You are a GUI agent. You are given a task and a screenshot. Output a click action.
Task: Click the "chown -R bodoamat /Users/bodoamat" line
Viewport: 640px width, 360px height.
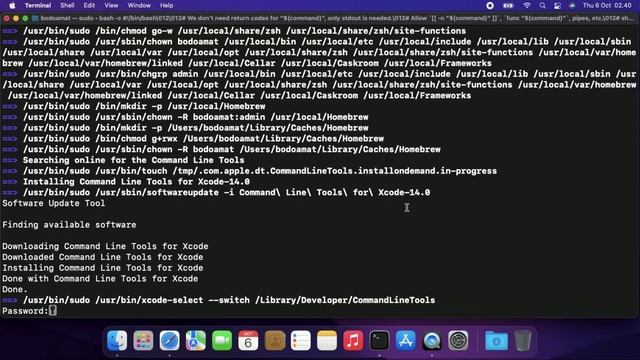tap(232, 149)
